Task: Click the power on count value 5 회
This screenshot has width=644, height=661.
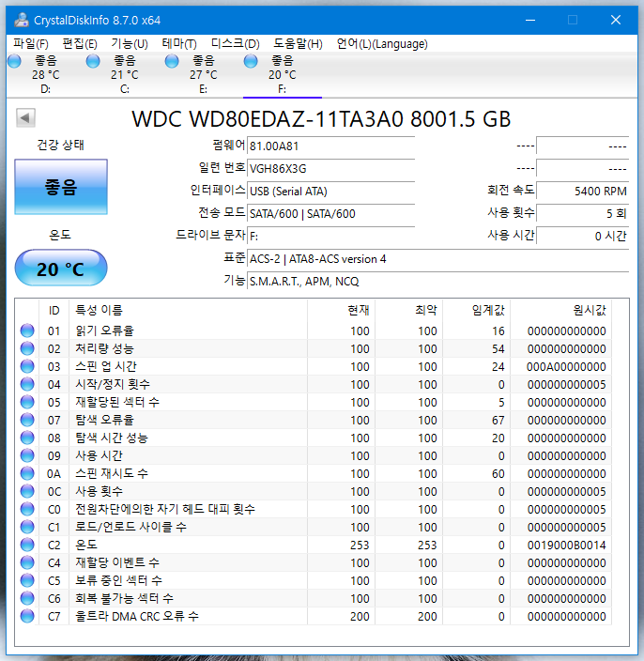Action: [x=582, y=213]
